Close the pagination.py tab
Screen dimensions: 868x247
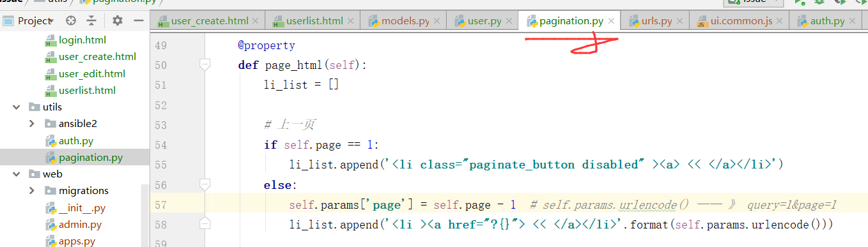[x=611, y=21]
